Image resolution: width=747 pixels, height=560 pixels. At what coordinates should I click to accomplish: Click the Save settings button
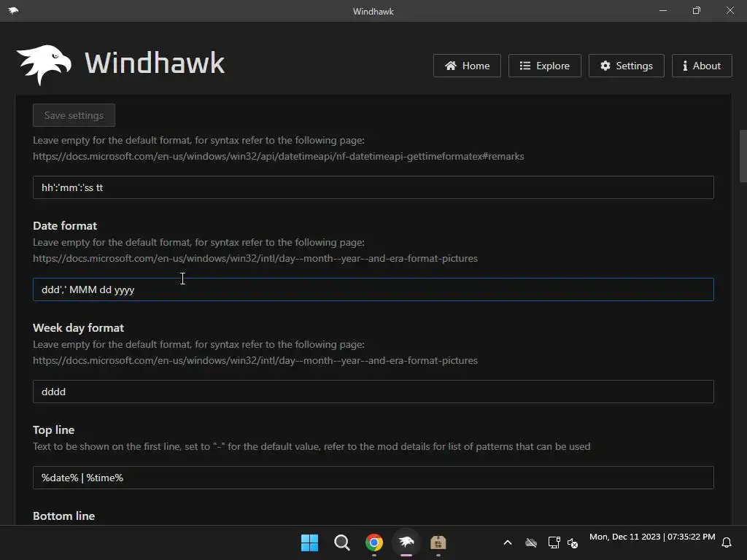74,115
